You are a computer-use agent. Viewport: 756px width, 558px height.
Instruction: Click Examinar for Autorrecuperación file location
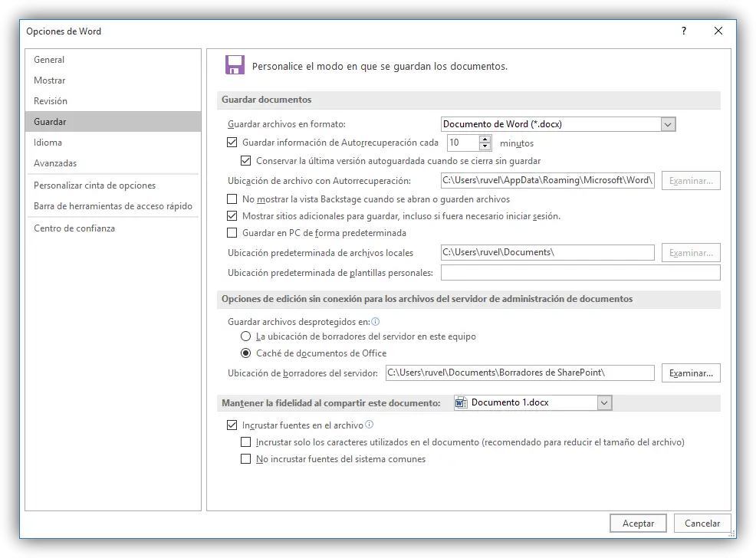(x=691, y=181)
